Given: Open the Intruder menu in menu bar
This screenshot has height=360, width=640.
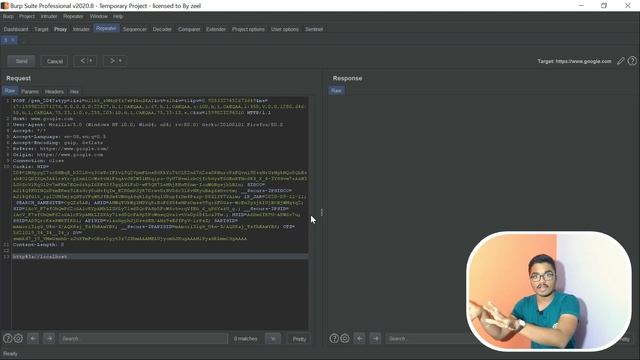Looking at the screenshot, I should 49,16.
